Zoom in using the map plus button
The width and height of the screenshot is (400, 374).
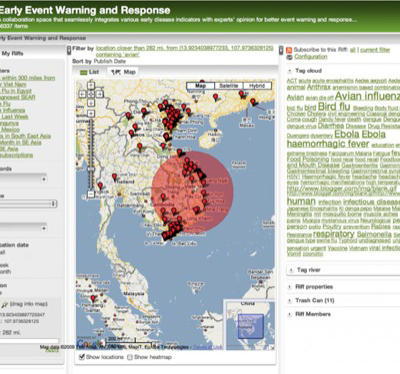(x=91, y=114)
